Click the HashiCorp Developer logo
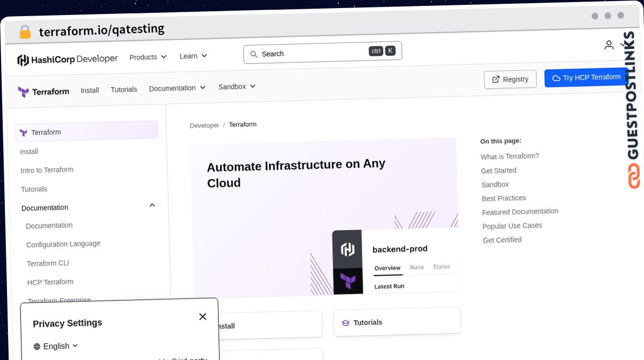 [67, 59]
